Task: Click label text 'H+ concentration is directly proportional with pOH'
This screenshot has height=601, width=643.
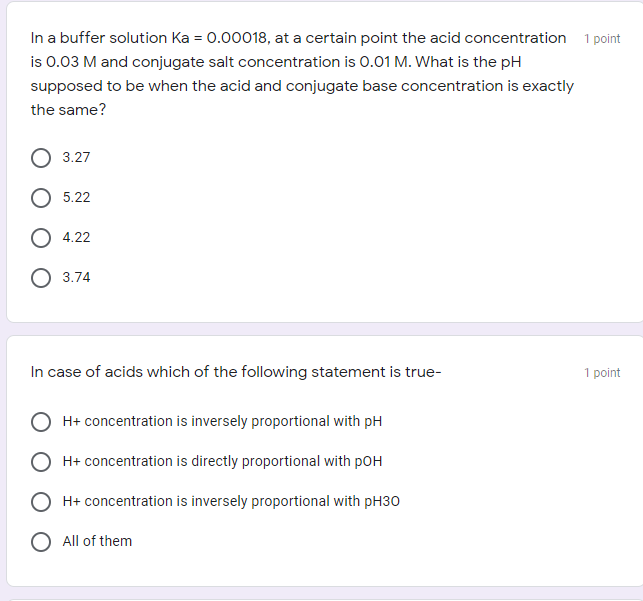Action: [222, 461]
